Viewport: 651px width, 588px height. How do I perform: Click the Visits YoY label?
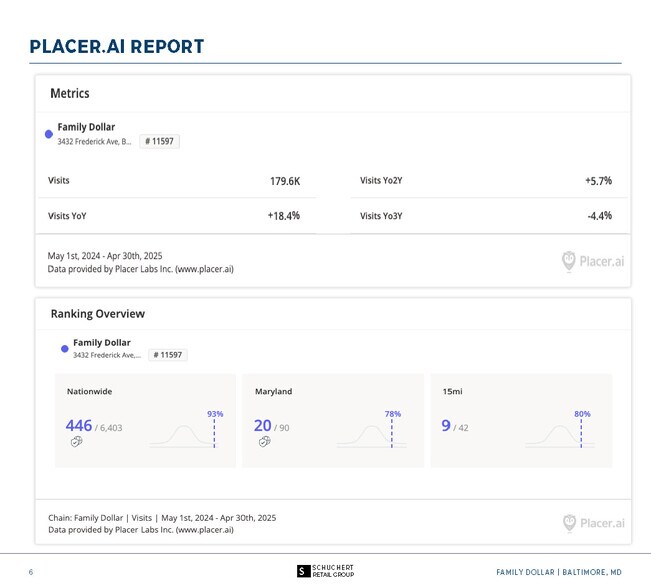[x=67, y=216]
